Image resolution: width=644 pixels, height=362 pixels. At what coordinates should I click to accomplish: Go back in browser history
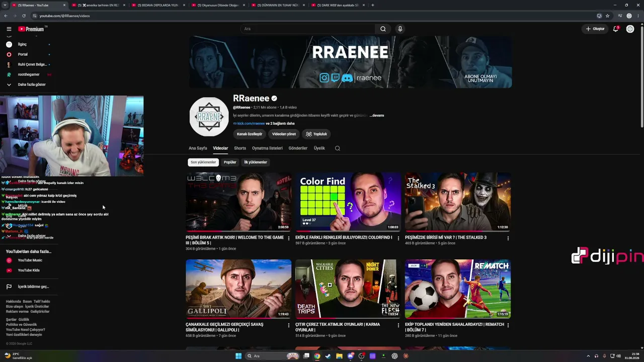6,16
